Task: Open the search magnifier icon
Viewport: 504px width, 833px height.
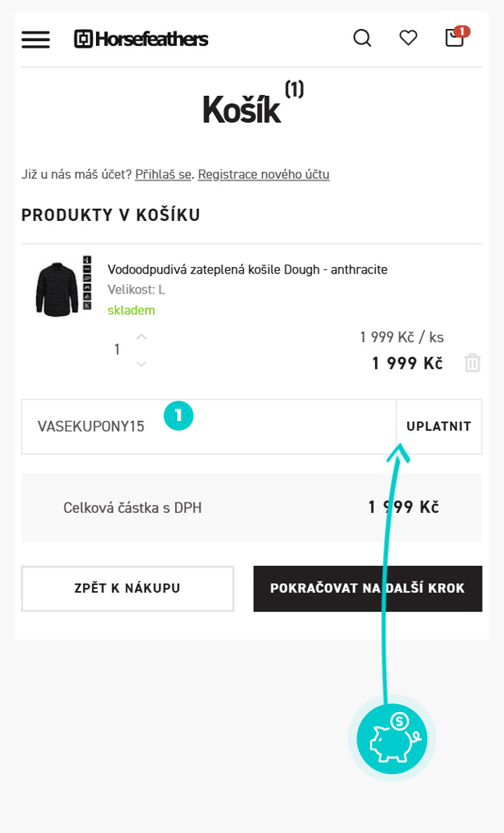Action: click(x=362, y=38)
